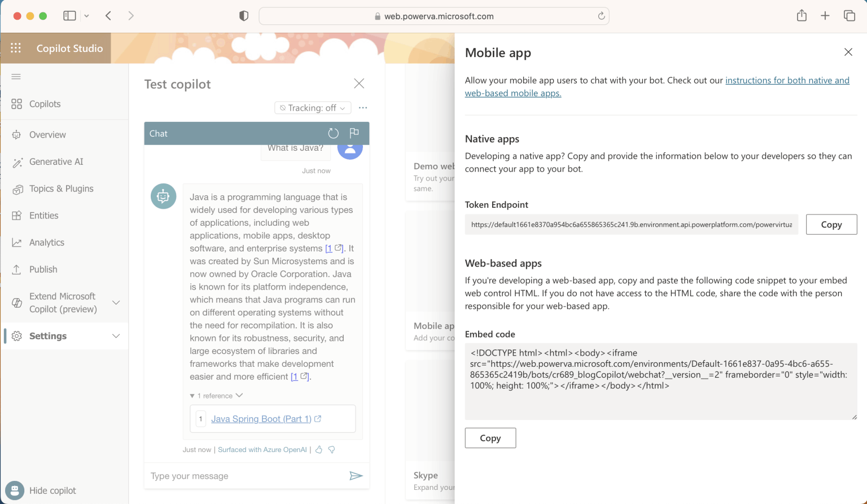The image size is (867, 504).
Task: Open a new Safari tab
Action: [x=825, y=16]
